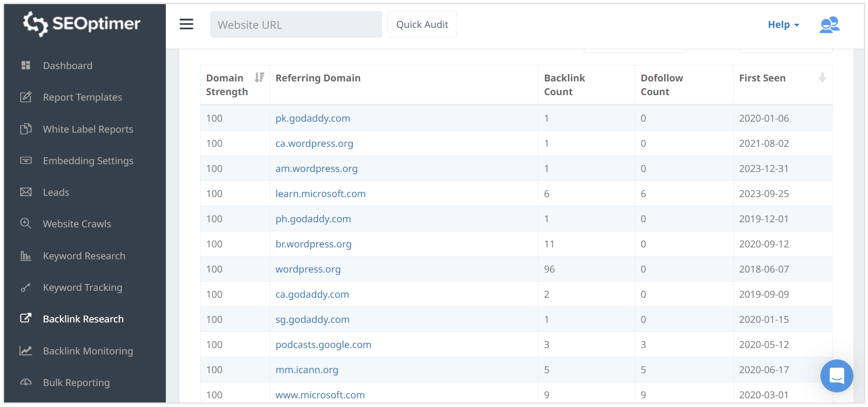The image size is (868, 407).
Task: Click the Dashboard grid icon
Action: tap(26, 65)
